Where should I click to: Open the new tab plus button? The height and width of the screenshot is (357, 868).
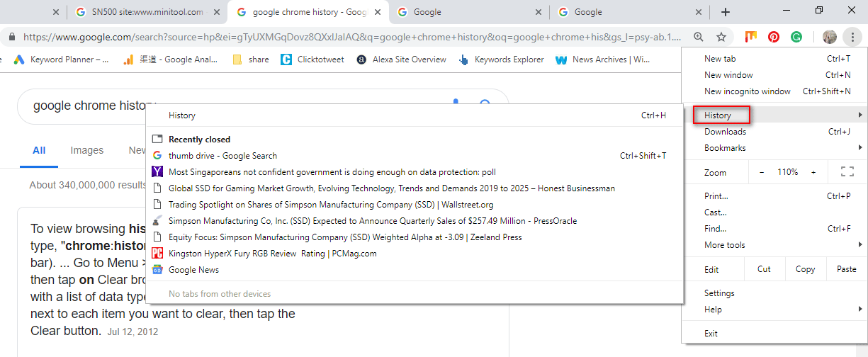click(726, 12)
